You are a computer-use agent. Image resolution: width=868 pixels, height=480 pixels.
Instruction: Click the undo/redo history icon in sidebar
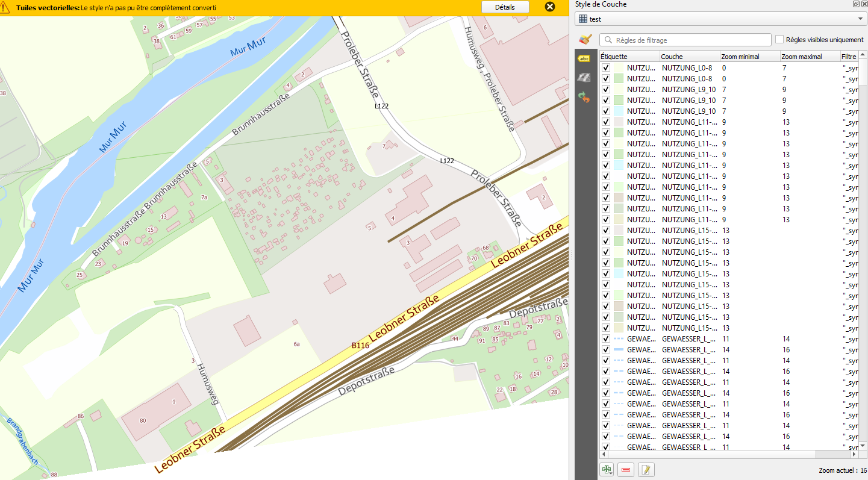point(583,96)
